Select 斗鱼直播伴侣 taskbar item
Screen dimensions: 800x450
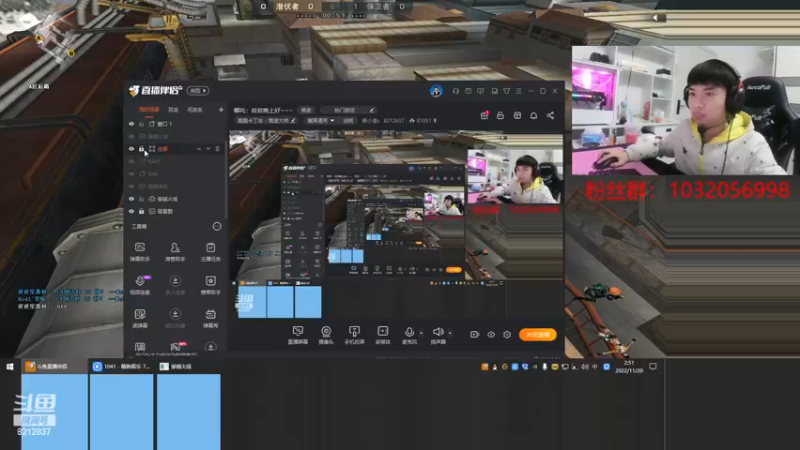click(x=54, y=366)
